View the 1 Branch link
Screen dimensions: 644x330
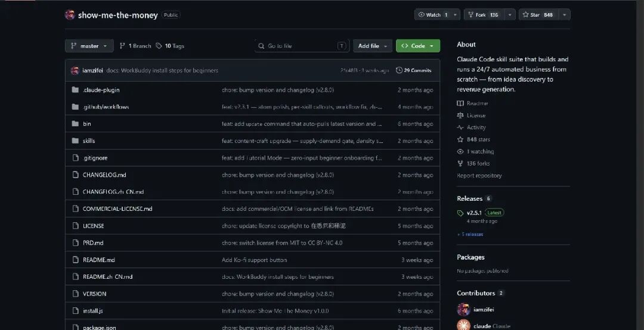tap(135, 46)
